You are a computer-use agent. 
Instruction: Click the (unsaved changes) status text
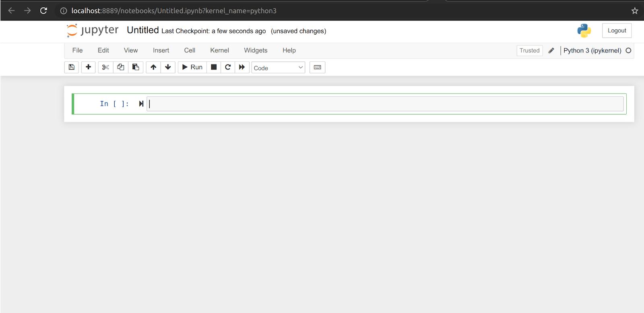tap(299, 31)
